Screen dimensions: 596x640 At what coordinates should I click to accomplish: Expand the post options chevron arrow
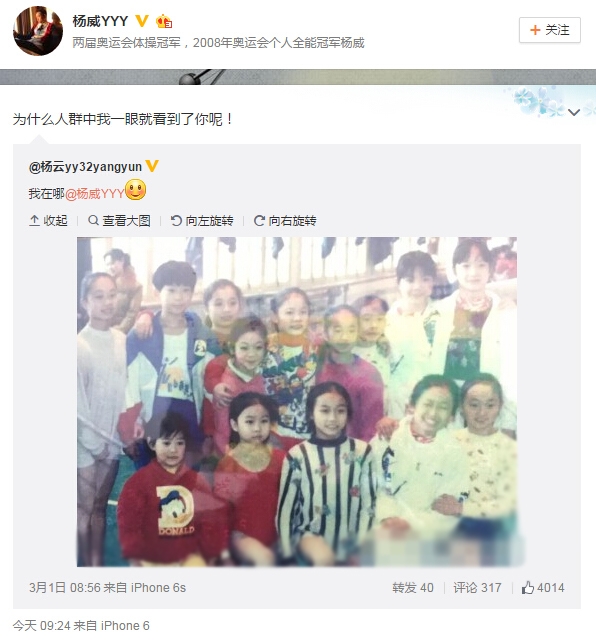coord(574,112)
